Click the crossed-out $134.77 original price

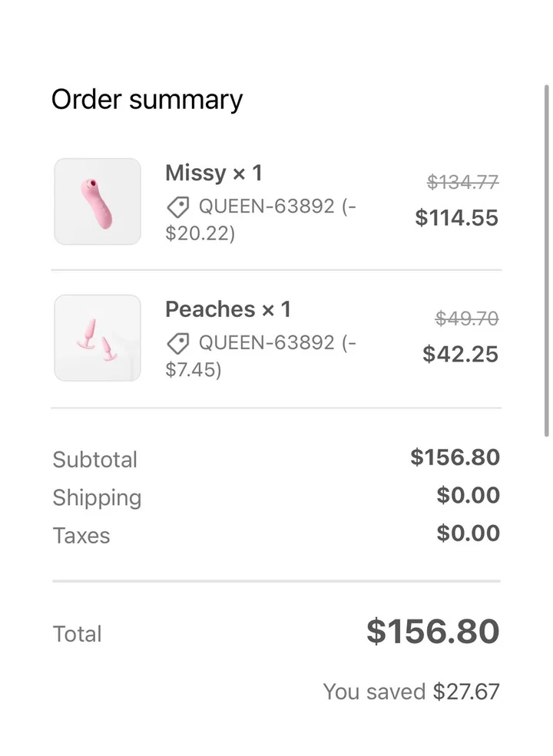tap(463, 182)
